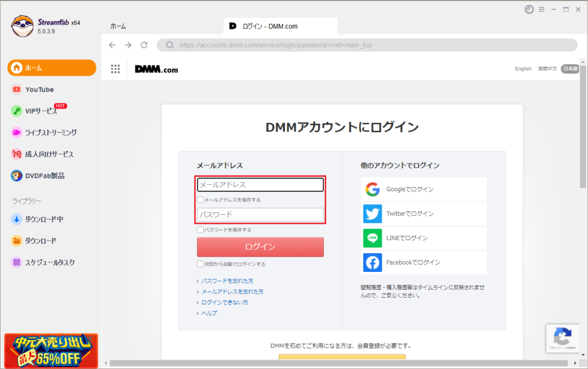Check パスワードを保存する box
588x369 pixels.
200,230
